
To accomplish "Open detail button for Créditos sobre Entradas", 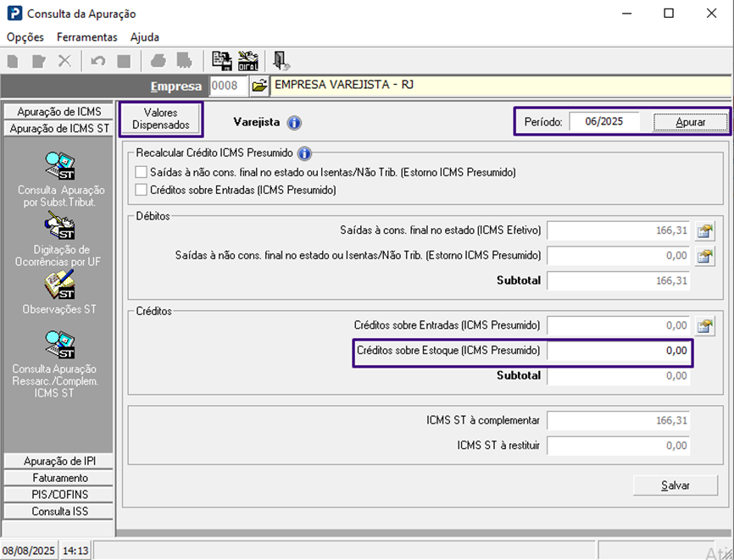I will pyautogui.click(x=704, y=325).
